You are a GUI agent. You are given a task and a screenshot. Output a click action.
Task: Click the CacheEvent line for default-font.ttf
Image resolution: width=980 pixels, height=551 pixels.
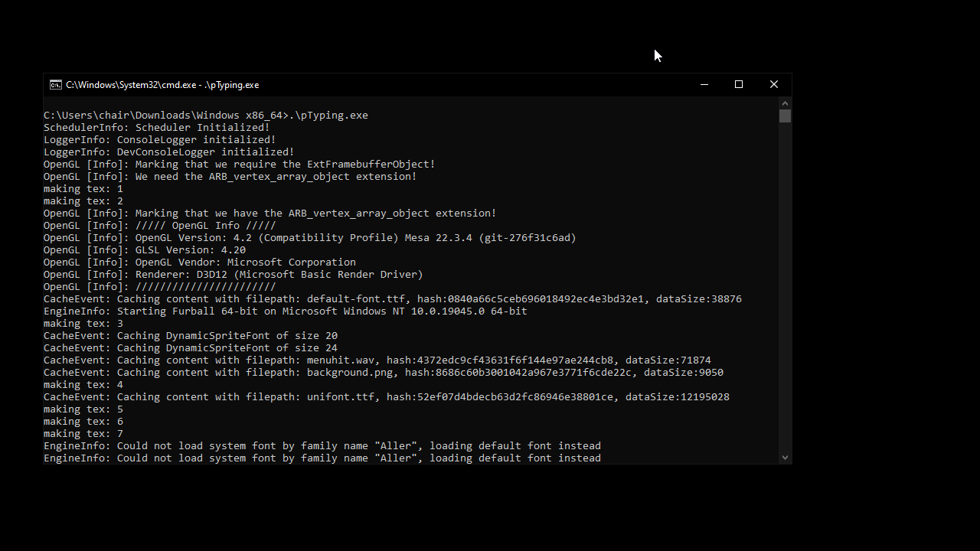pos(393,299)
